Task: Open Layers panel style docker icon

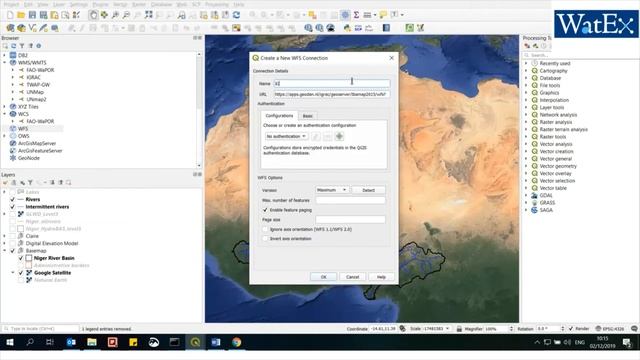Action: click(x=5, y=182)
